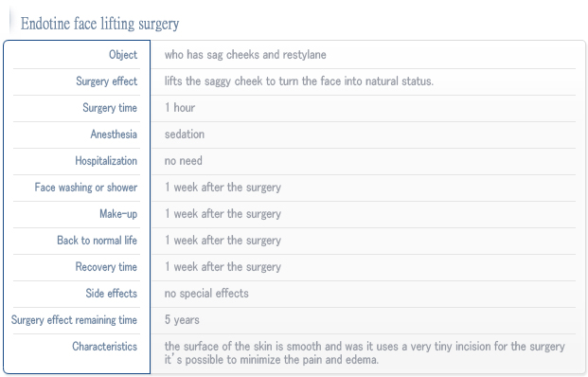
Task: Click the 'no special effects' value
Action: [206, 294]
